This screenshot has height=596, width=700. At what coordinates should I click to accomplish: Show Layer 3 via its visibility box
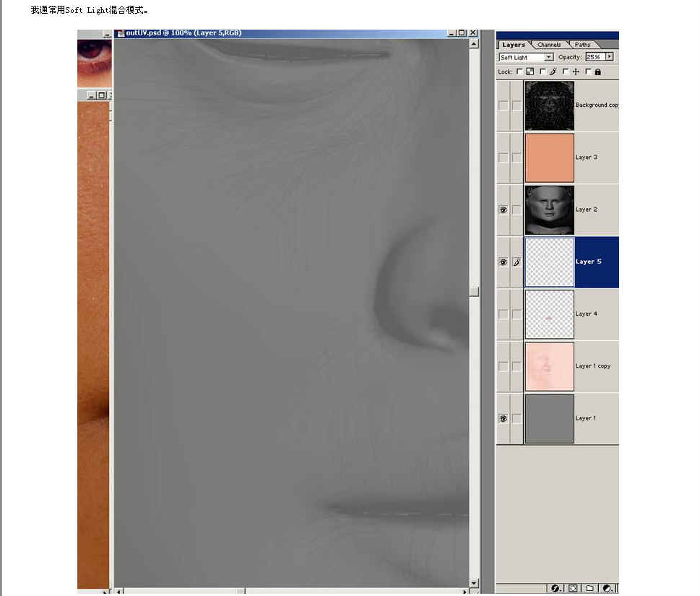tap(503, 157)
